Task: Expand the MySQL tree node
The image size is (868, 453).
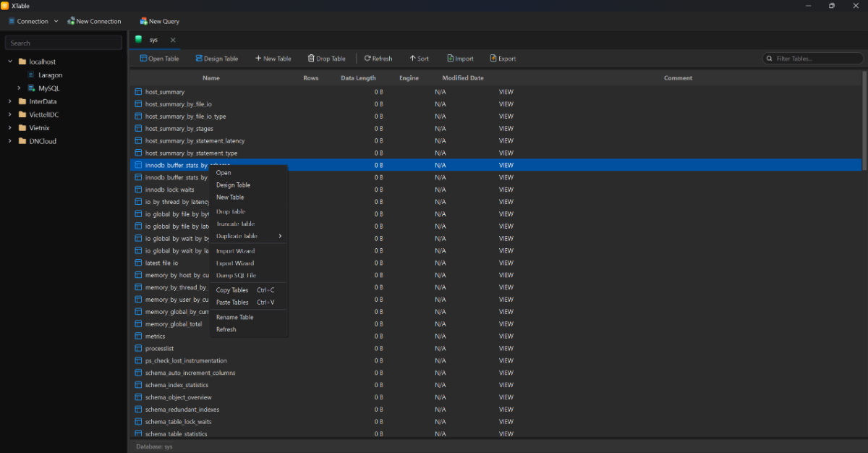Action: 18,89
